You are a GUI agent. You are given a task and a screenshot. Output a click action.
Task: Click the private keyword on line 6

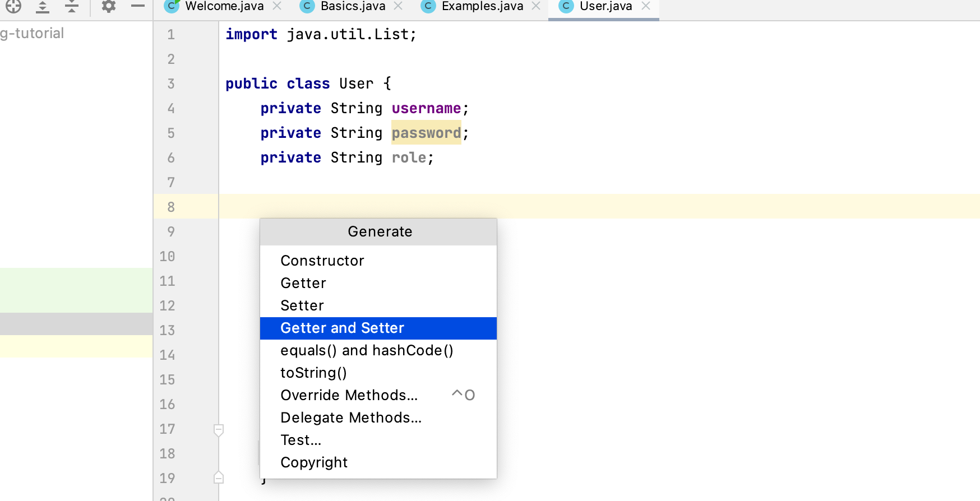290,157
